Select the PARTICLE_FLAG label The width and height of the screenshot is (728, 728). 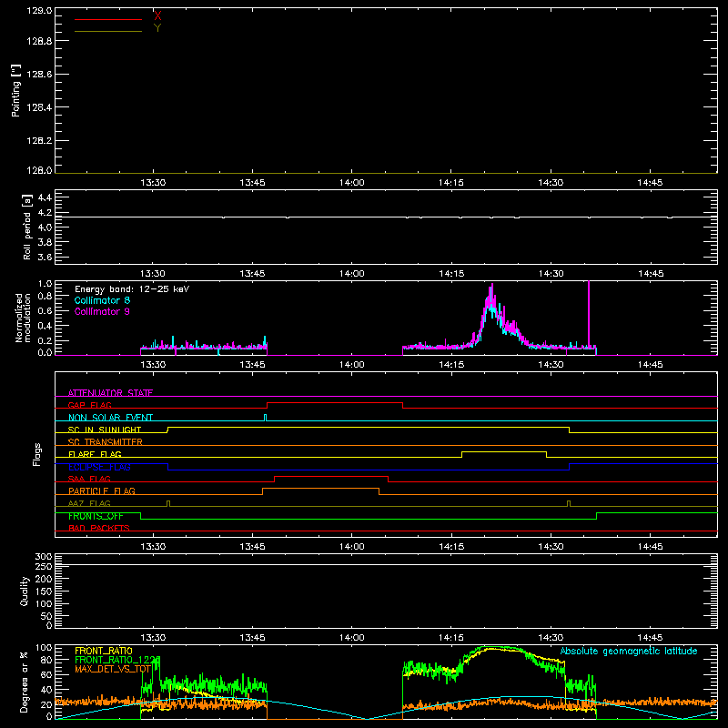[102, 491]
